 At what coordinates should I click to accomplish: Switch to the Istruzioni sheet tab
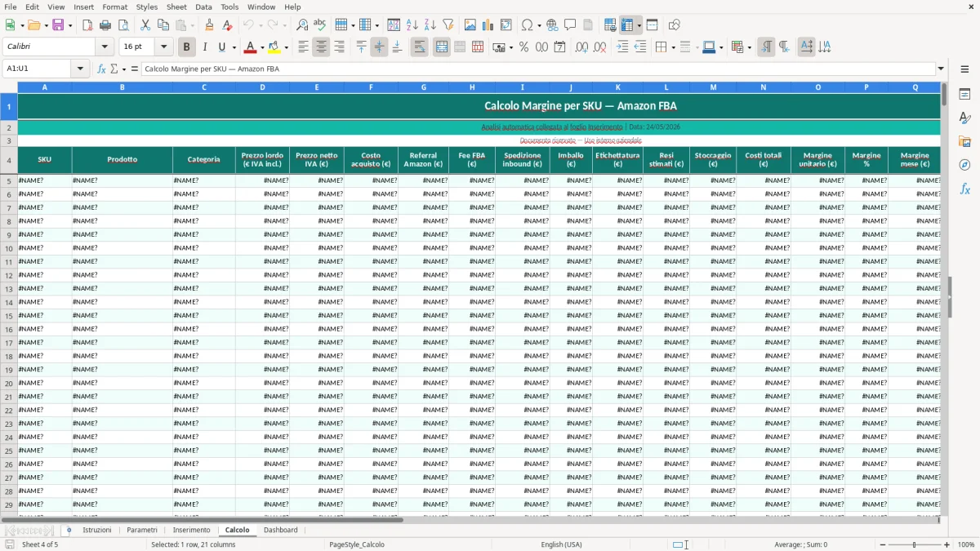(x=97, y=530)
